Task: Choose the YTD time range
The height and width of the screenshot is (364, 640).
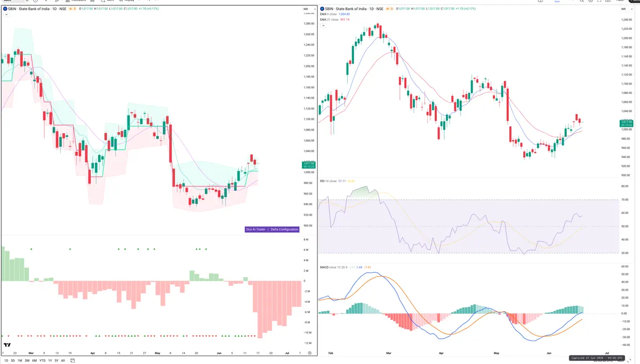Action: point(42,361)
